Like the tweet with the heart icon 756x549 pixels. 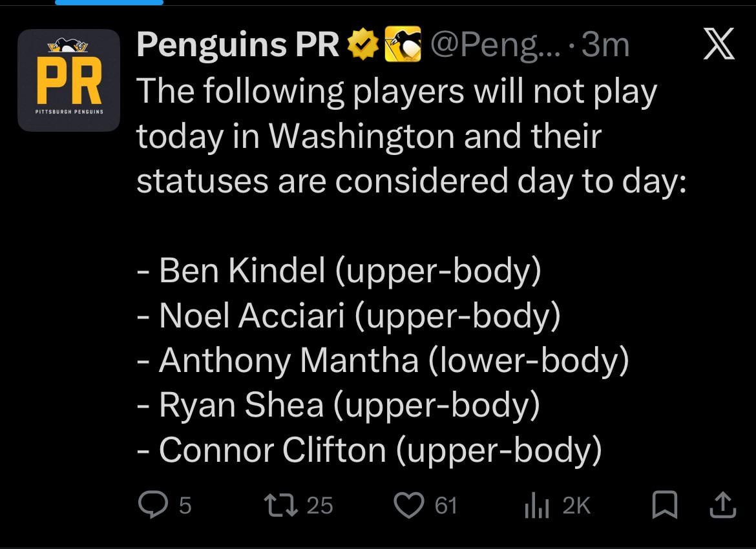click(x=408, y=505)
